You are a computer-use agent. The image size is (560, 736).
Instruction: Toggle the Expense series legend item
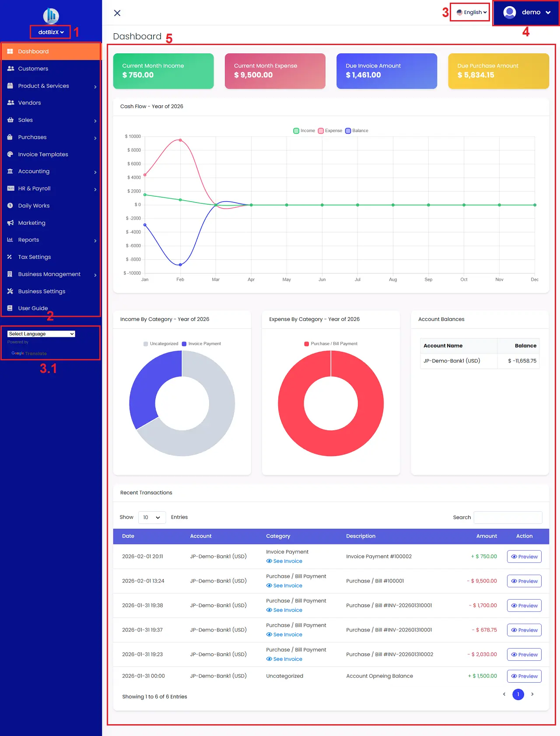click(x=330, y=131)
